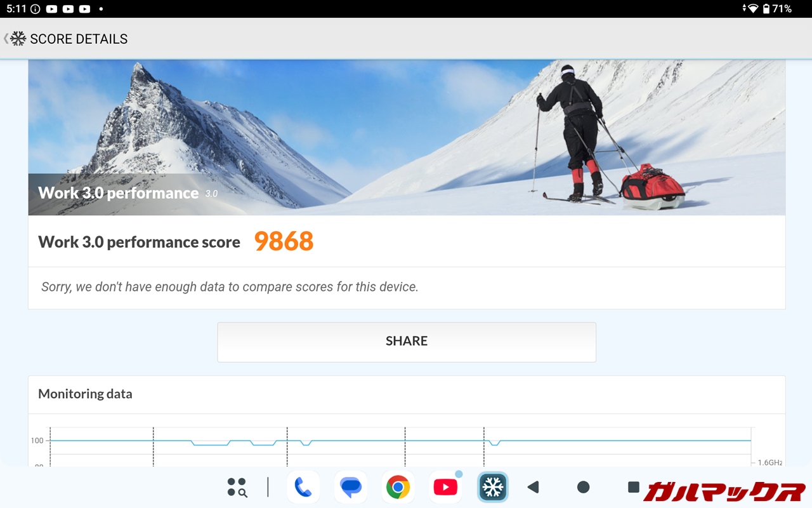Tap the recent apps square button

coord(633,487)
